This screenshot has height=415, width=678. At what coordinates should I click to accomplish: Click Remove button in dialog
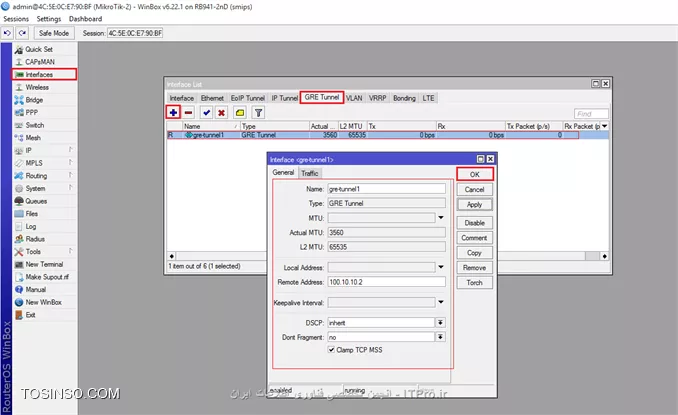(474, 268)
